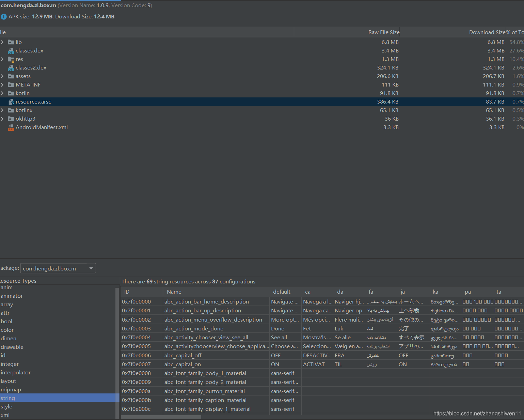The height and width of the screenshot is (420, 524).
Task: Click the default column header
Action: [285, 292]
